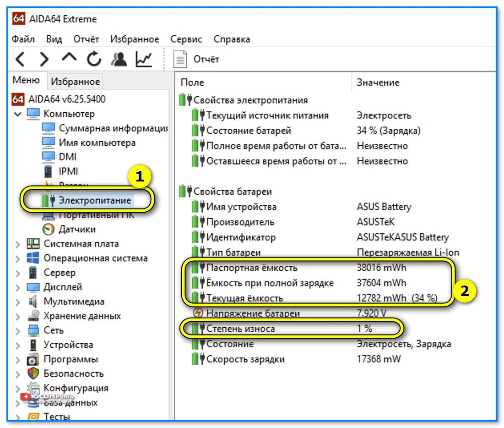504x428 pixels.
Task: Select the Свойства батареи group row
Action: pyautogui.click(x=226, y=192)
